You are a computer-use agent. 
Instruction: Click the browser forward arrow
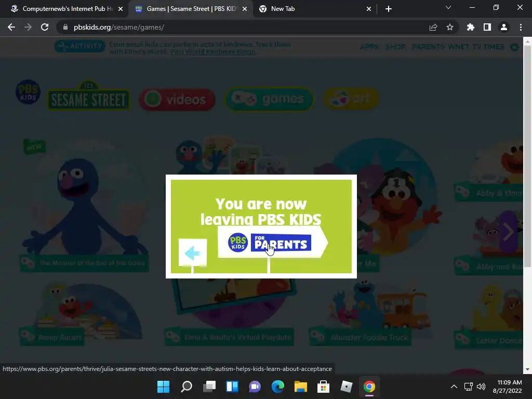pos(28,27)
